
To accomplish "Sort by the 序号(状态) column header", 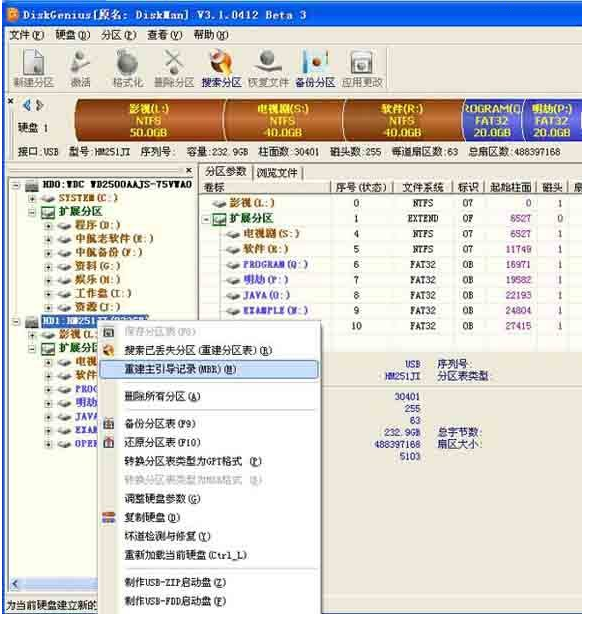I will tap(361, 188).
